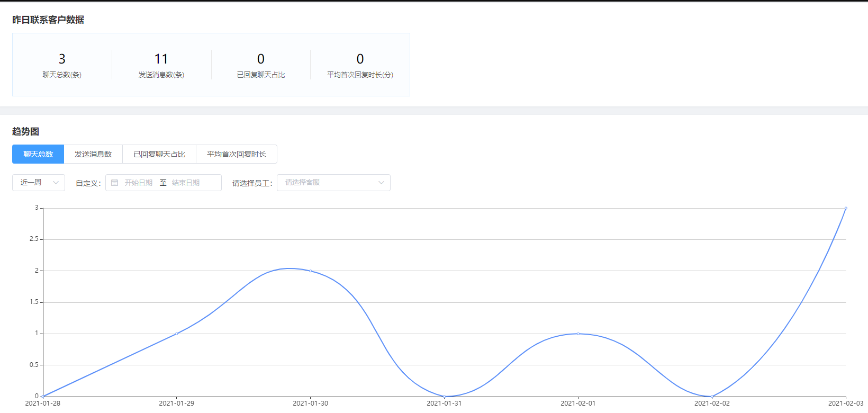Click the 2021-02-01 x-axis date label
Image resolution: width=868 pixels, height=413 pixels.
[578, 403]
